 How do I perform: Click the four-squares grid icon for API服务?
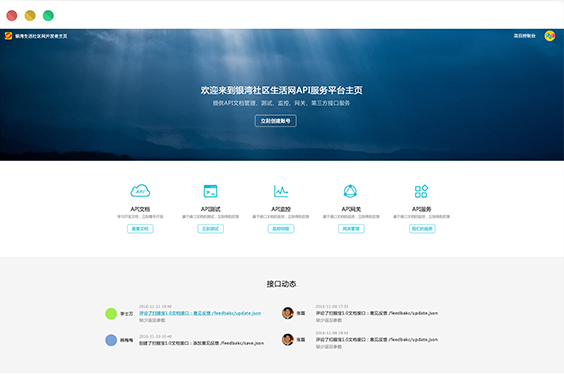[421, 191]
